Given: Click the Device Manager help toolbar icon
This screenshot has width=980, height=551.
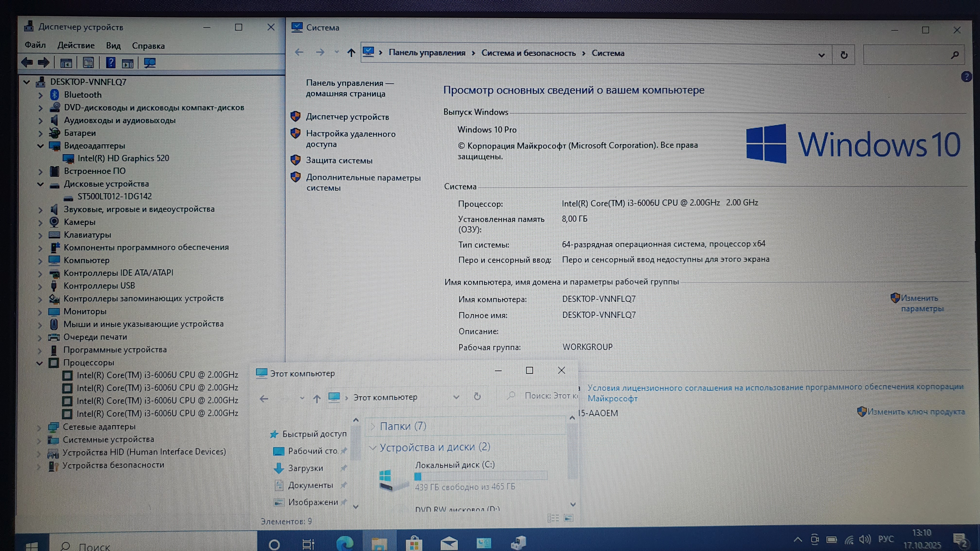Looking at the screenshot, I should pos(111,63).
